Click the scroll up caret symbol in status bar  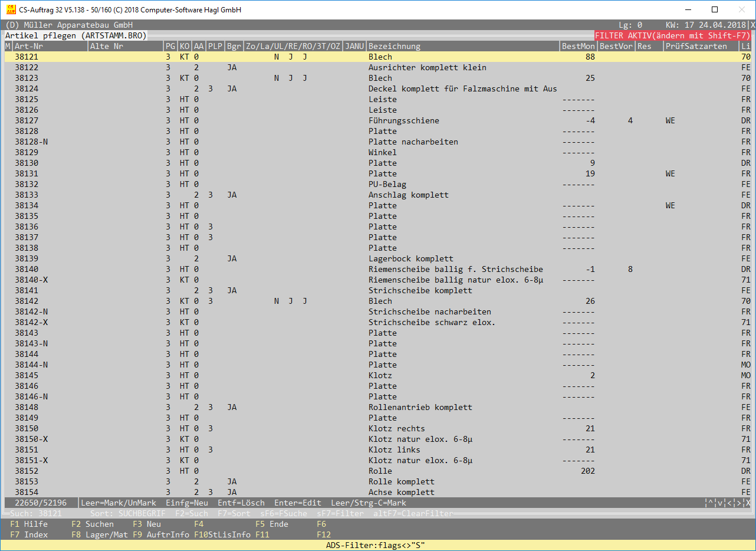point(711,503)
